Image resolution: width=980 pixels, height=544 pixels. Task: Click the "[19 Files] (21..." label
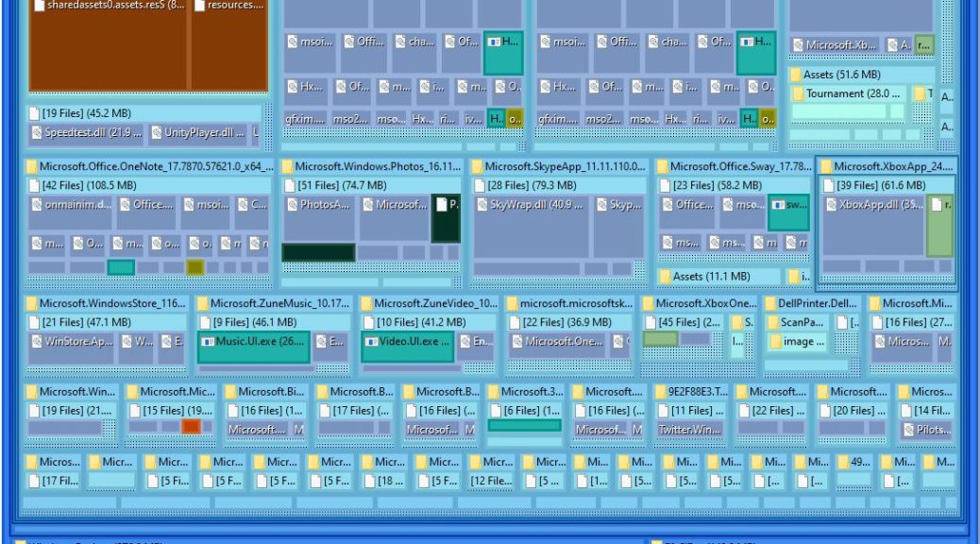(x=76, y=411)
